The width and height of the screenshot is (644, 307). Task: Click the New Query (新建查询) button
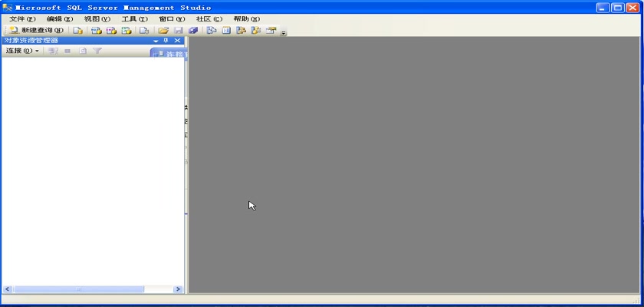pos(37,30)
